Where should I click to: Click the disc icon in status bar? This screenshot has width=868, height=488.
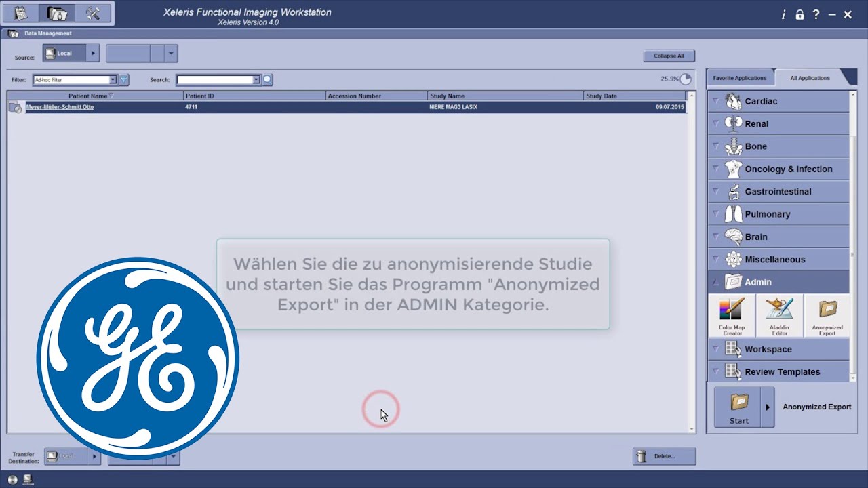click(x=13, y=479)
